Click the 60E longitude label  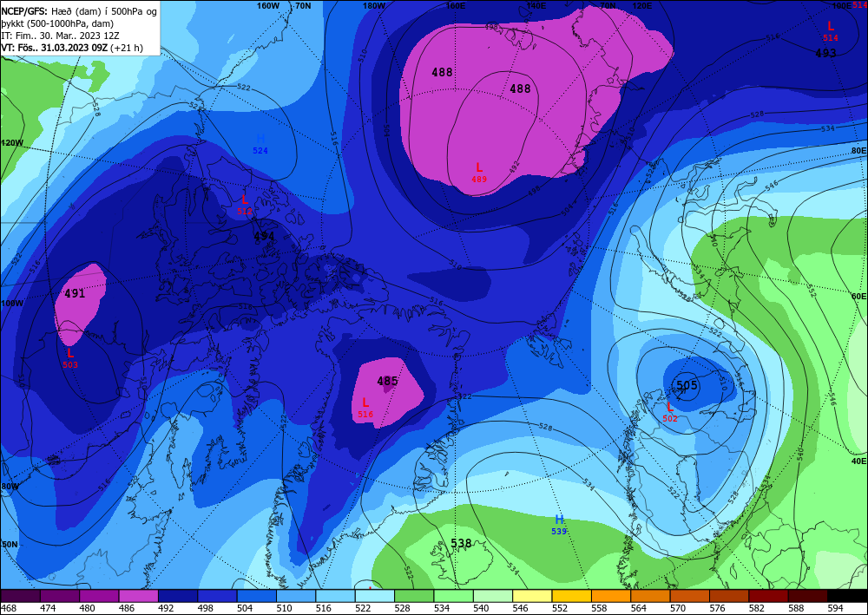pyautogui.click(x=858, y=297)
